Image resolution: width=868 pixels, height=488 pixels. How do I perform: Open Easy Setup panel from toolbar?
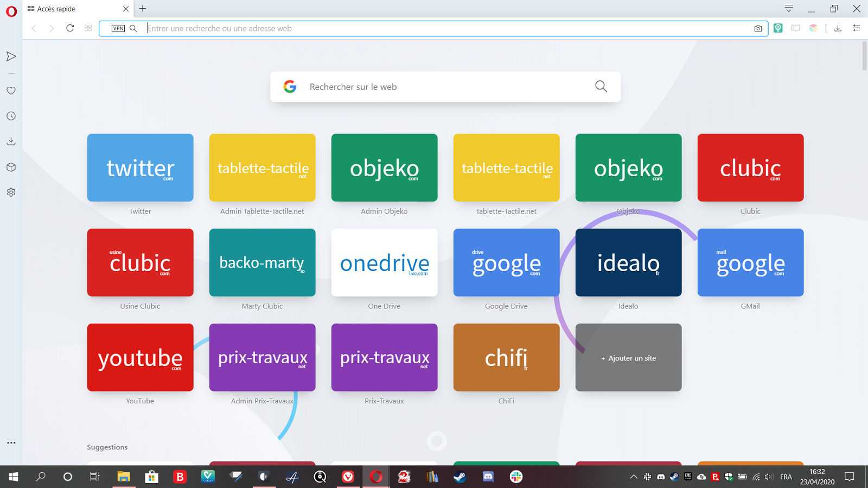click(x=856, y=28)
